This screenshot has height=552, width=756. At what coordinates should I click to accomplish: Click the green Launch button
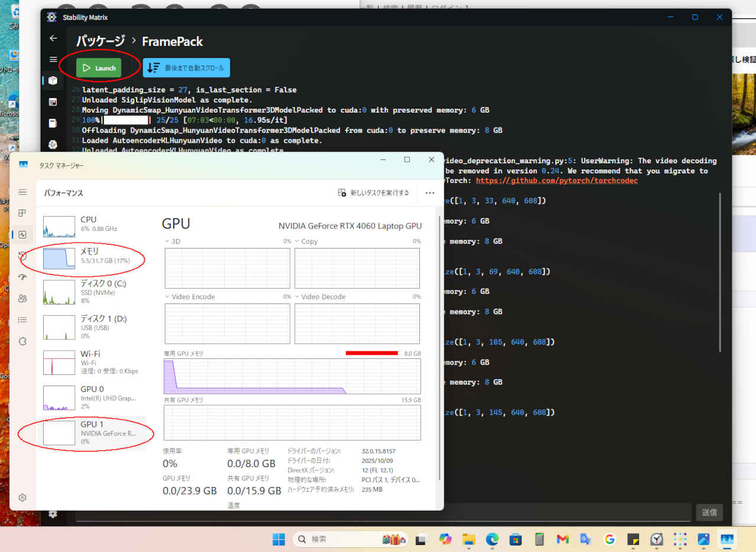point(99,68)
